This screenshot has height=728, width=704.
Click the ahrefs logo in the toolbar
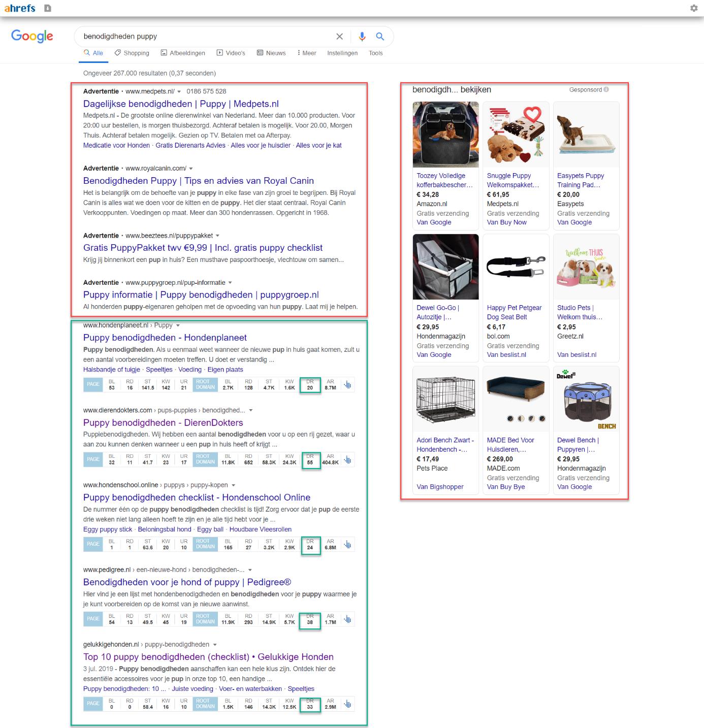pos(20,8)
